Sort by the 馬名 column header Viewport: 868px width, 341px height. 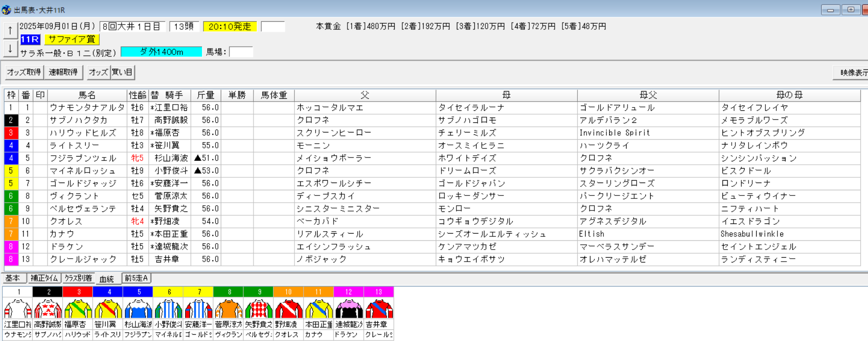(x=87, y=95)
